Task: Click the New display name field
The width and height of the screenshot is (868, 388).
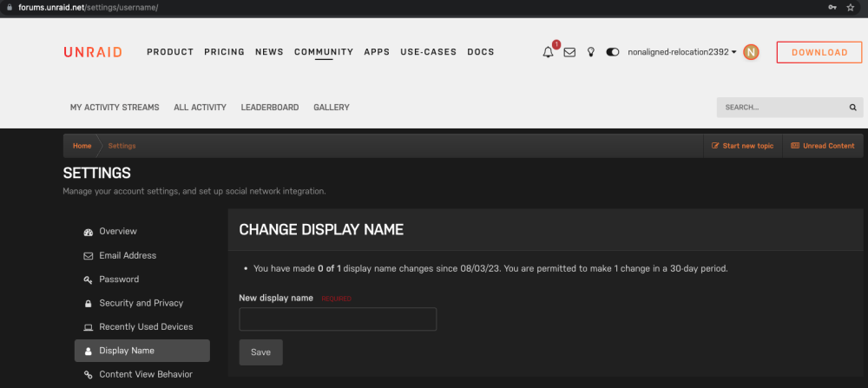Action: point(338,319)
